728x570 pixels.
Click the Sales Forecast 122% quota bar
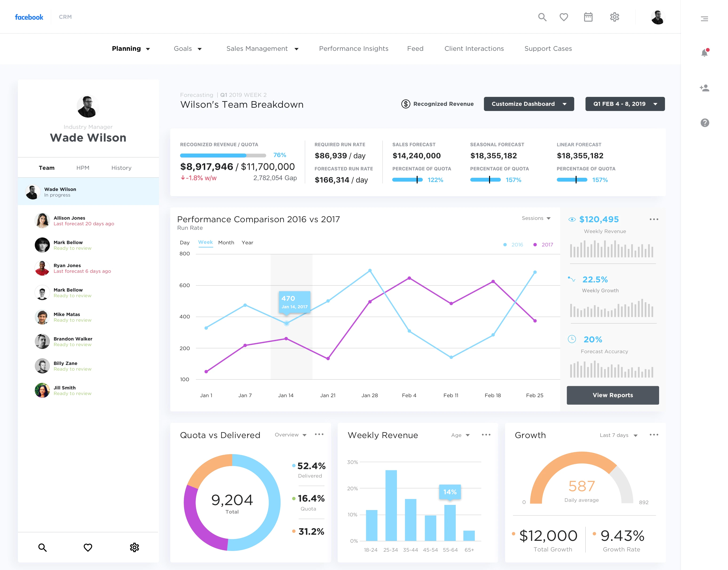tap(407, 180)
